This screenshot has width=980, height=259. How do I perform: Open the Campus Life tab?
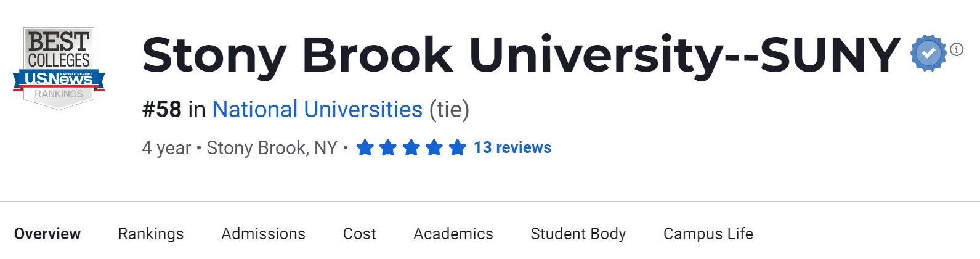point(708,234)
